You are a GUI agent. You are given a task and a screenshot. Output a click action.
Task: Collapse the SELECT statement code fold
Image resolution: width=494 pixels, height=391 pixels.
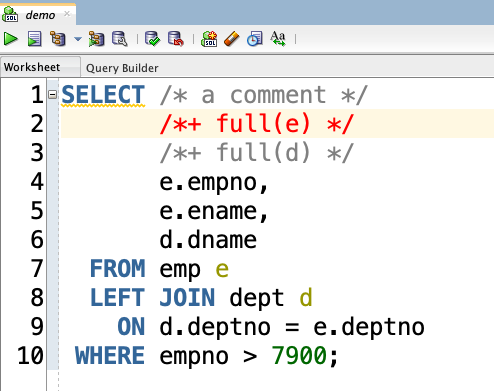(x=52, y=95)
